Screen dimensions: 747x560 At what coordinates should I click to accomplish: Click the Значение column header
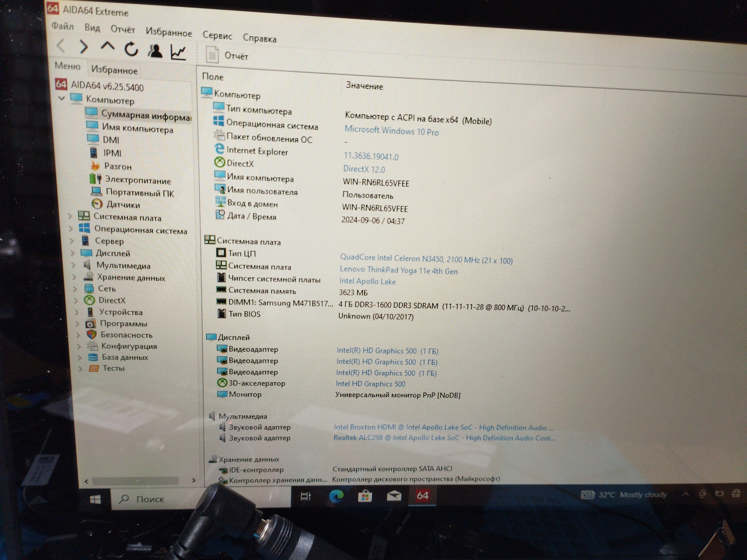tap(364, 86)
